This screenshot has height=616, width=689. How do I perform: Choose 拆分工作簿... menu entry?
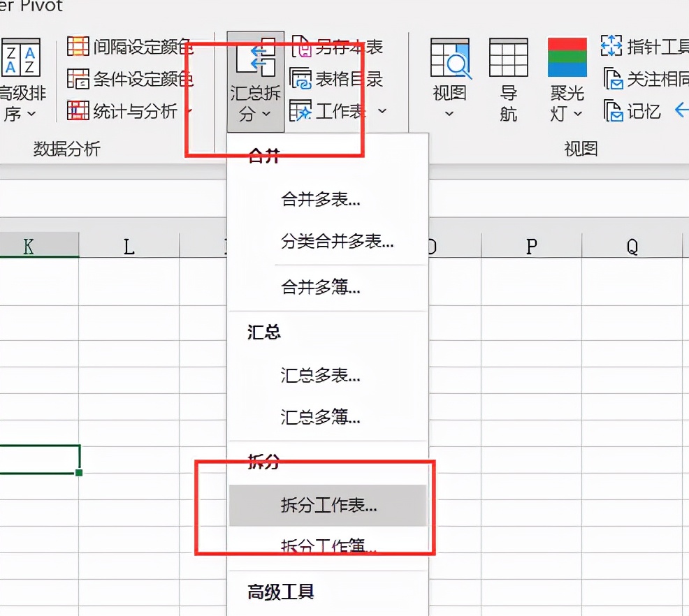pyautogui.click(x=328, y=547)
